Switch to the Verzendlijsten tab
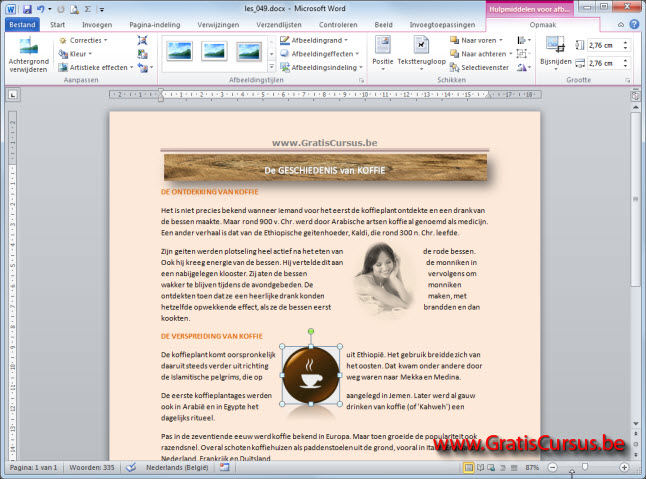 click(x=279, y=25)
